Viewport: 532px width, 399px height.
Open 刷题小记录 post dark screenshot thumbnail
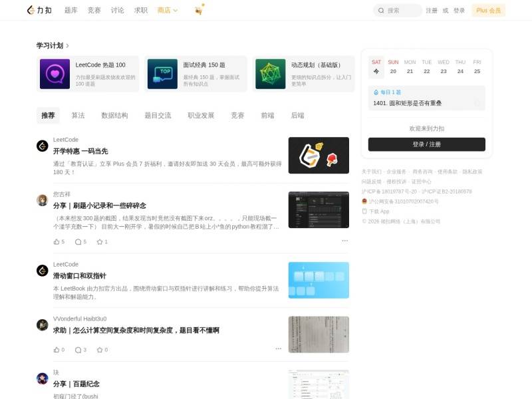point(319,209)
